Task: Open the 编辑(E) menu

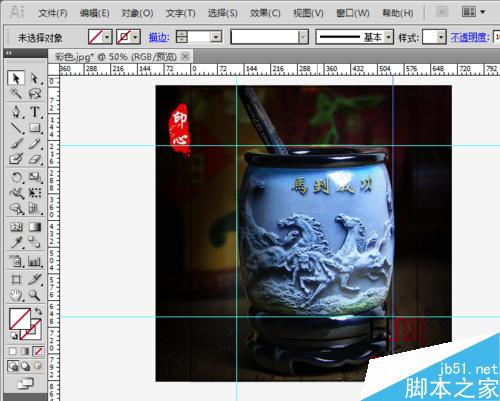Action: coord(95,13)
